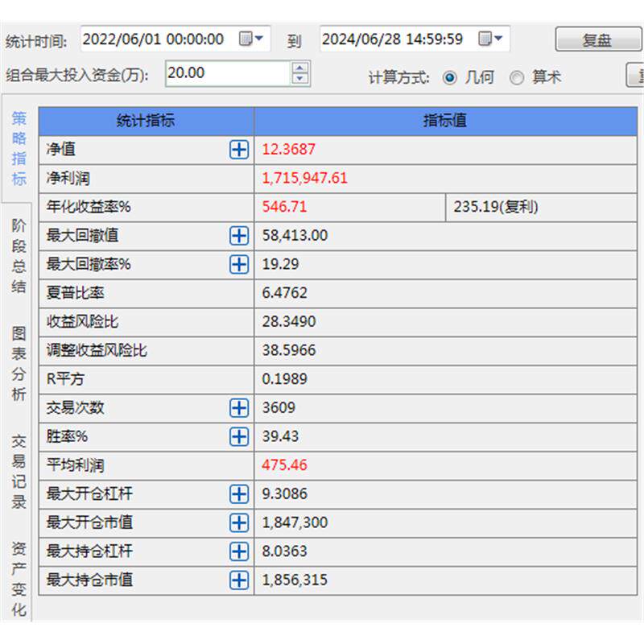Click the 净利润 row label
This screenshot has height=644, width=644.
click(x=68, y=179)
